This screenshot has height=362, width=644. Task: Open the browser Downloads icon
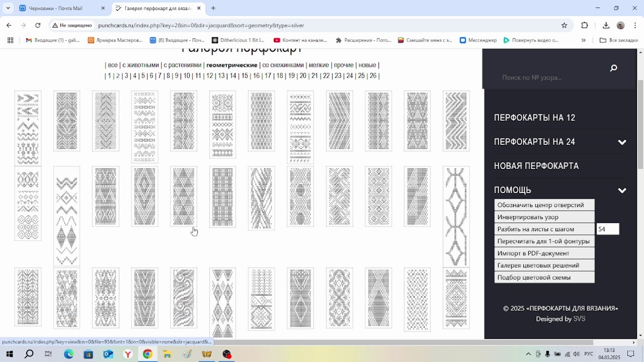(x=606, y=25)
